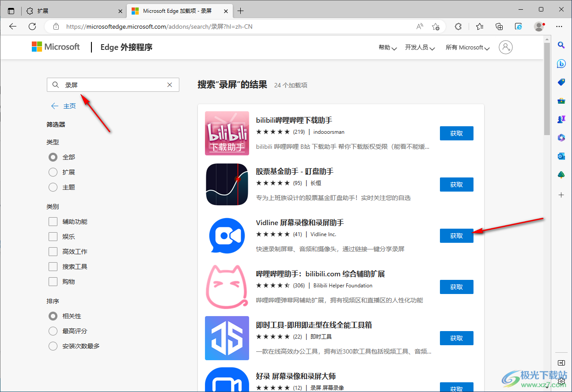This screenshot has width=572, height=392.
Task: Click the Internet Explorer mode icon
Action: (519, 26)
